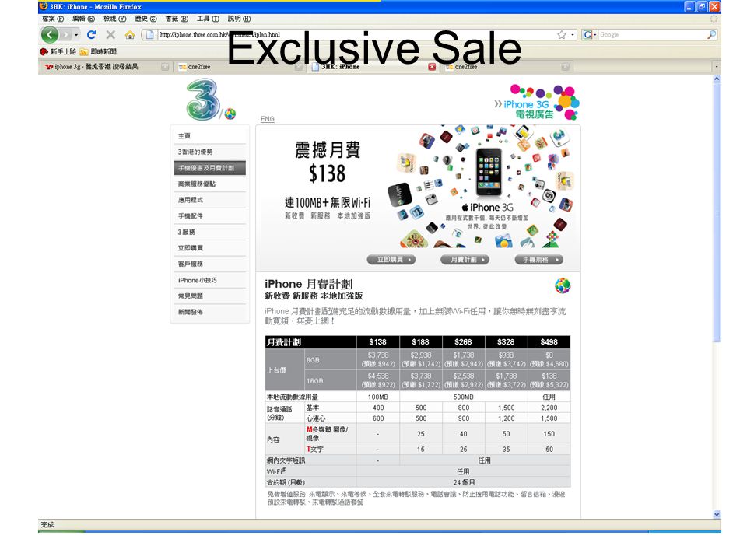Open the 說明 menu
The image size is (747, 560).
pyautogui.click(x=239, y=19)
